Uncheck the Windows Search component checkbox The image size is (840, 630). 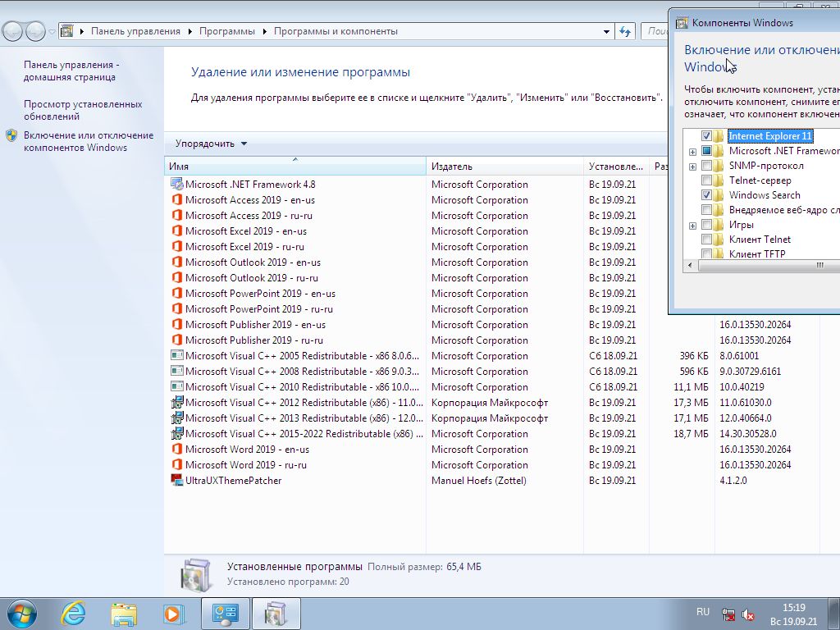pyautogui.click(x=706, y=195)
